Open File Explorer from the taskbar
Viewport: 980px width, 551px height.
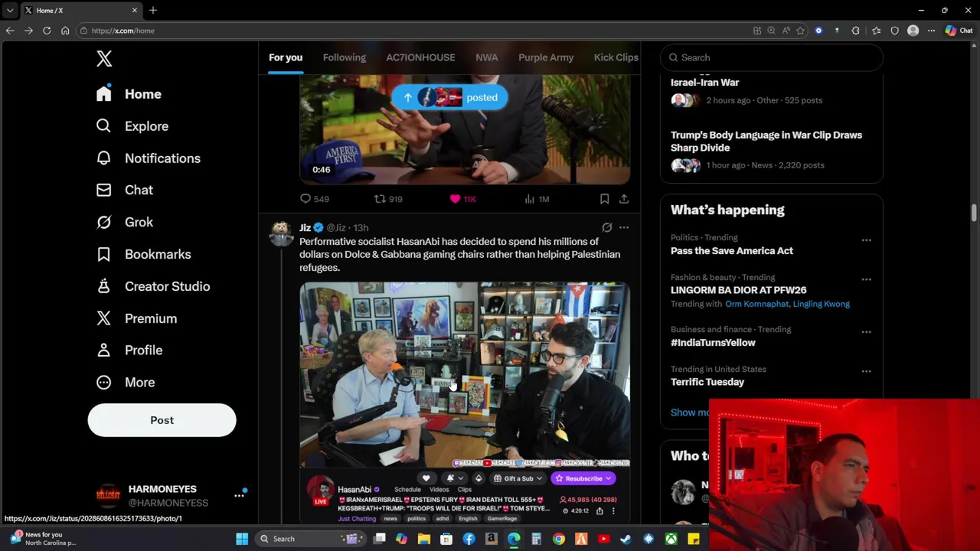click(x=424, y=539)
